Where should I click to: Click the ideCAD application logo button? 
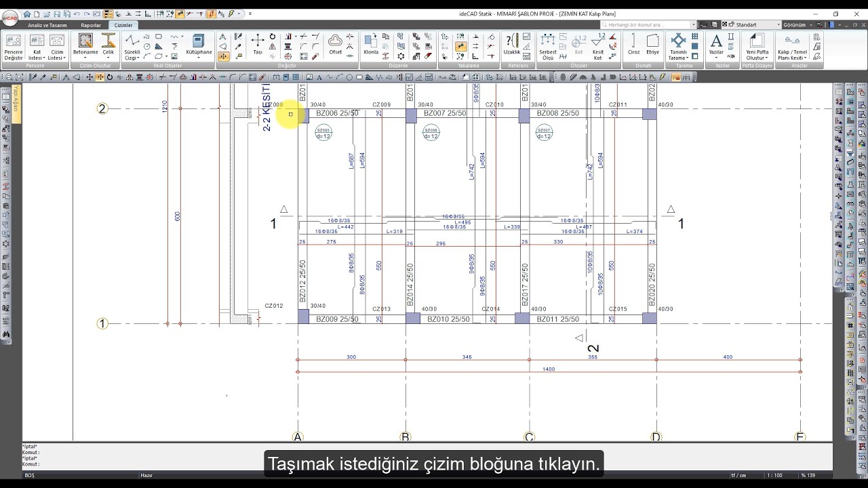[x=9, y=18]
